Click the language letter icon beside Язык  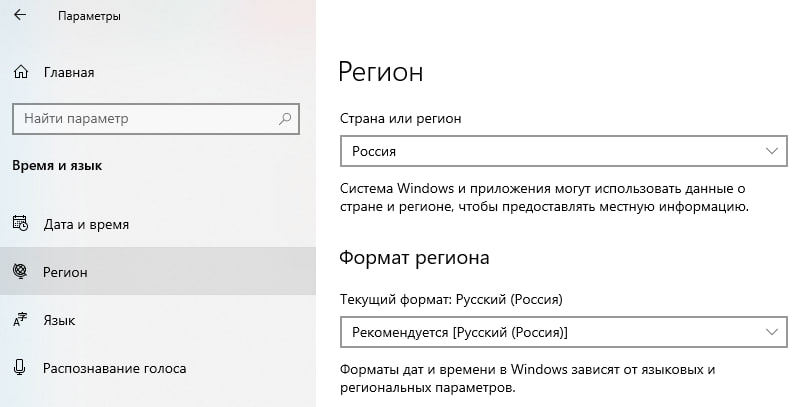(x=20, y=320)
